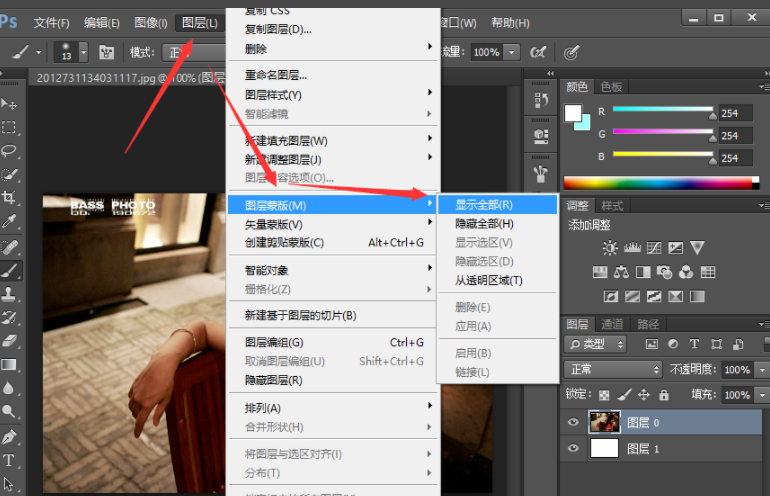Select the Path Selection tool
This screenshot has width=770, height=496.
pyautogui.click(x=9, y=484)
